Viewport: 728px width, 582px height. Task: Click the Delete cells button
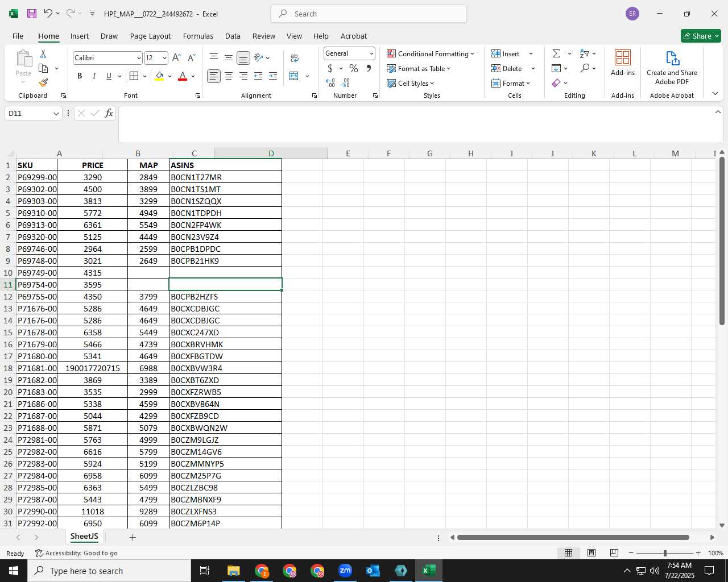pos(507,68)
